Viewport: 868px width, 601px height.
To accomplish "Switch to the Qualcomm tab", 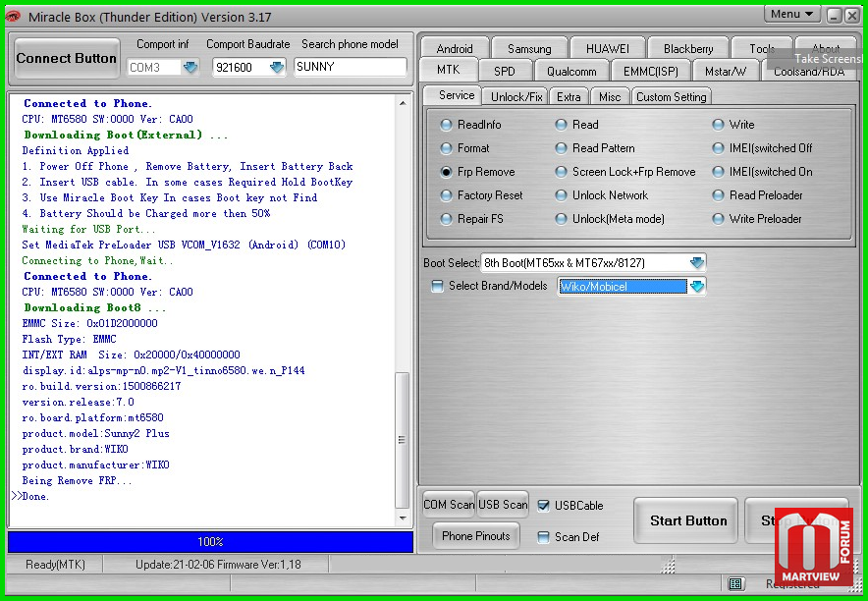I will coord(571,72).
